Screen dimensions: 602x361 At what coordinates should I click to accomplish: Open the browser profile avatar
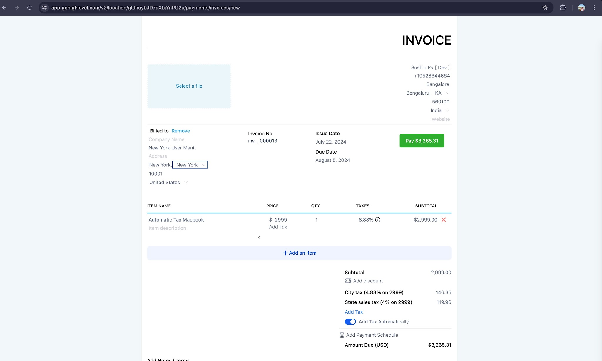tap(581, 7)
